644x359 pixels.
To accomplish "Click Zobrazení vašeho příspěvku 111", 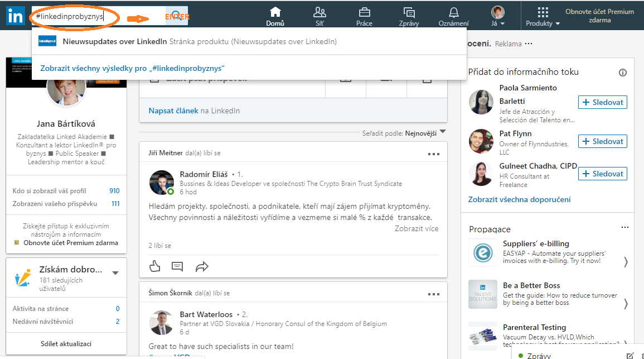I will (66, 204).
